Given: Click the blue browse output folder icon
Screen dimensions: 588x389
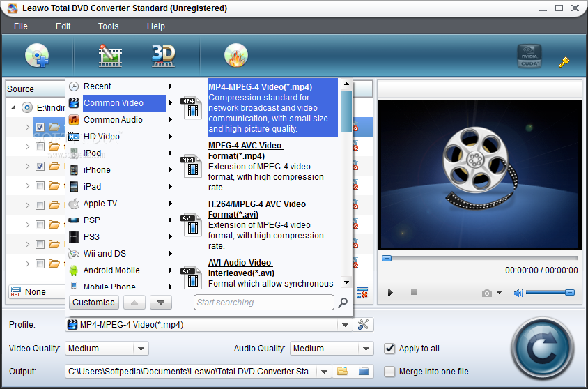Looking at the screenshot, I should coord(364,372).
